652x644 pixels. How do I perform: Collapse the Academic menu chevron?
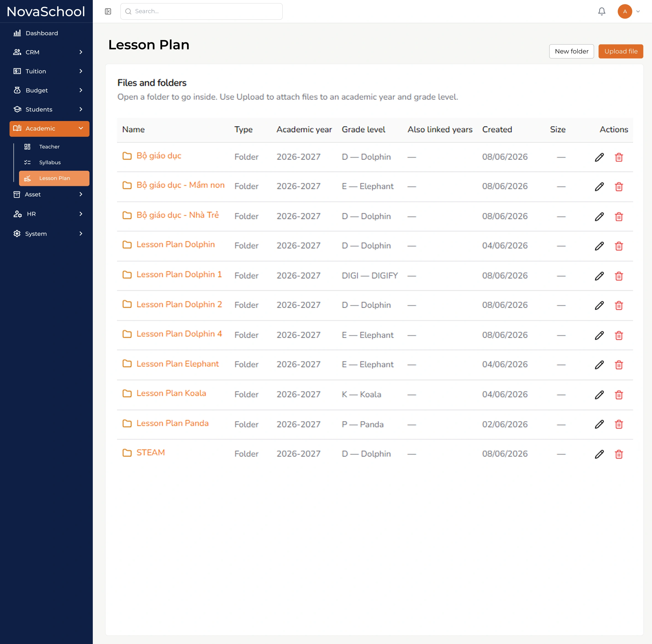[81, 128]
